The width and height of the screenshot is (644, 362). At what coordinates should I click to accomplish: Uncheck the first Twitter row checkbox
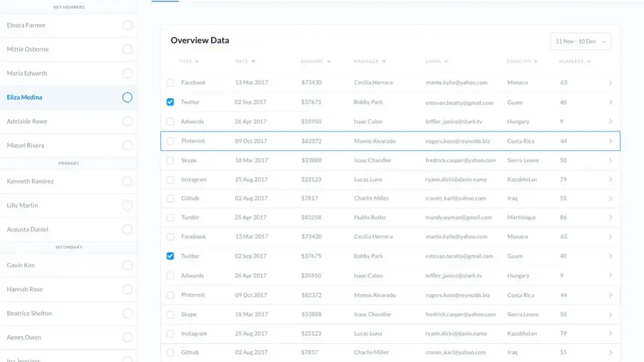click(x=170, y=102)
